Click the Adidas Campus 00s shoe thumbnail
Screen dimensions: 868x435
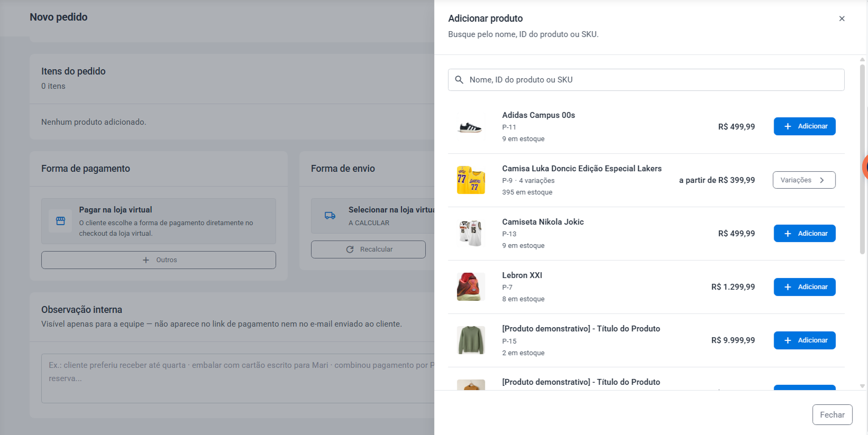[x=471, y=127]
